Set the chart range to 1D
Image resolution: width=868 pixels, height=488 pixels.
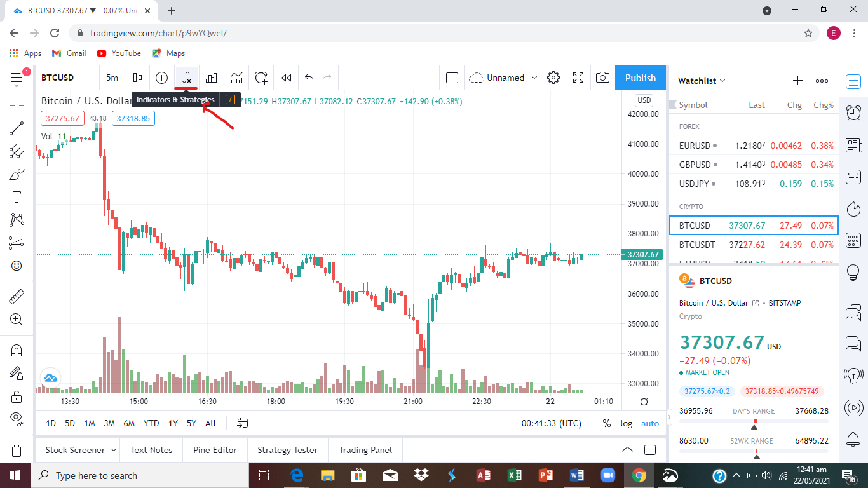pos(51,423)
